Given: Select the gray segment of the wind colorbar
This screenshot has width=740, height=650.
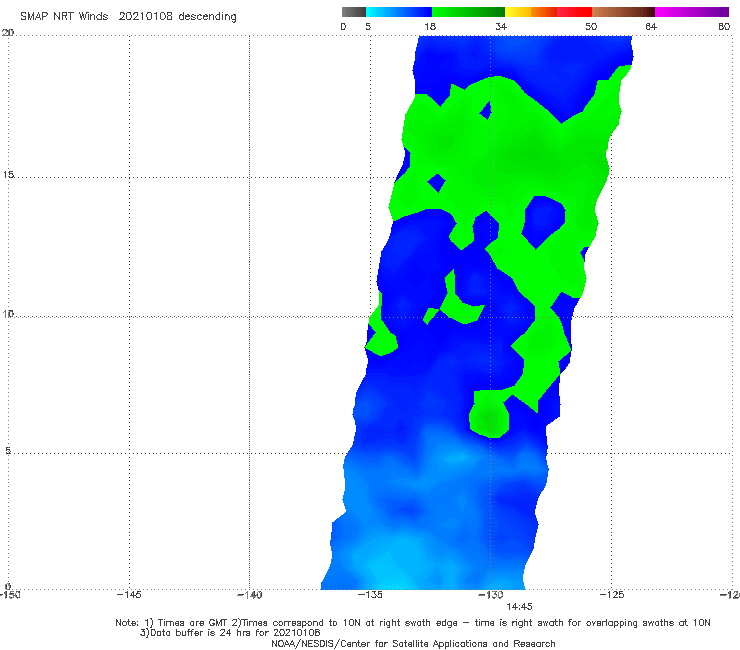Looking at the screenshot, I should pos(353,12).
